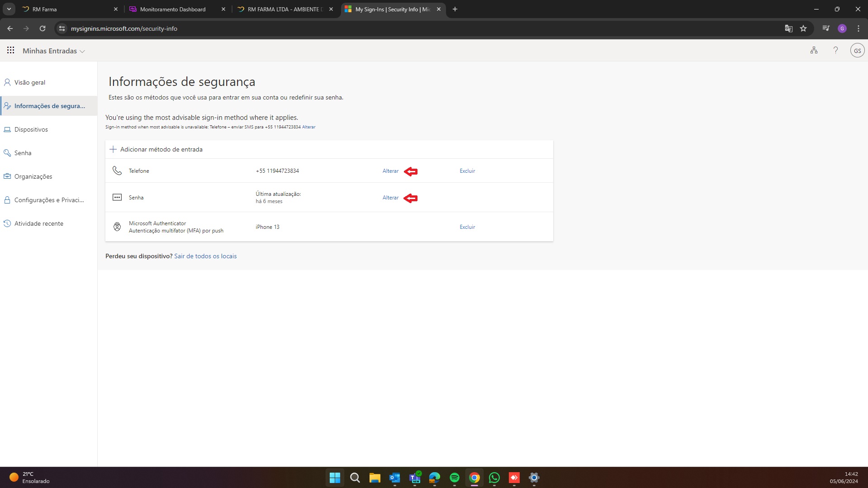Open the tab search dropdown arrow
This screenshot has width=868, height=488.
tap(9, 9)
